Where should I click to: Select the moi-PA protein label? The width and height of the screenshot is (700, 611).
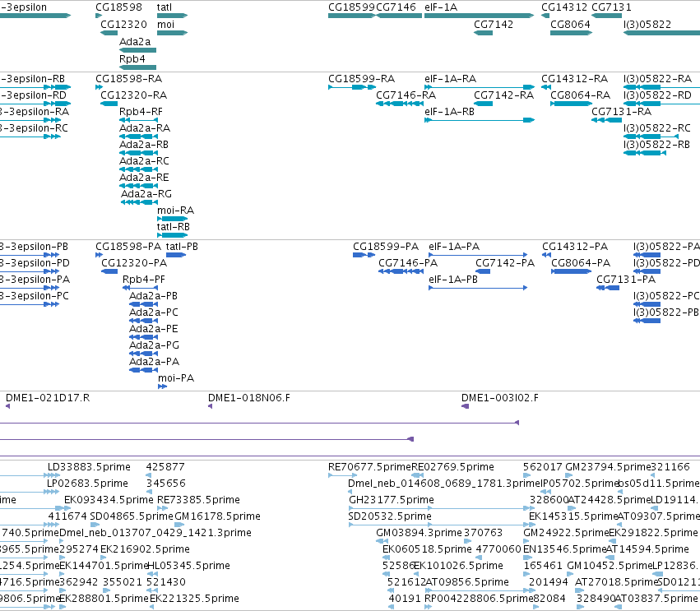tap(176, 378)
